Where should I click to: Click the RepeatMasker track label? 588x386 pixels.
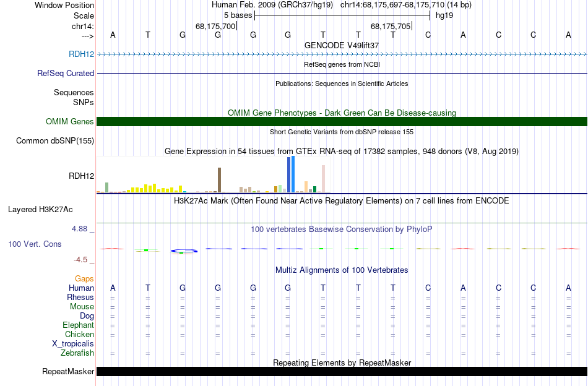(x=68, y=371)
